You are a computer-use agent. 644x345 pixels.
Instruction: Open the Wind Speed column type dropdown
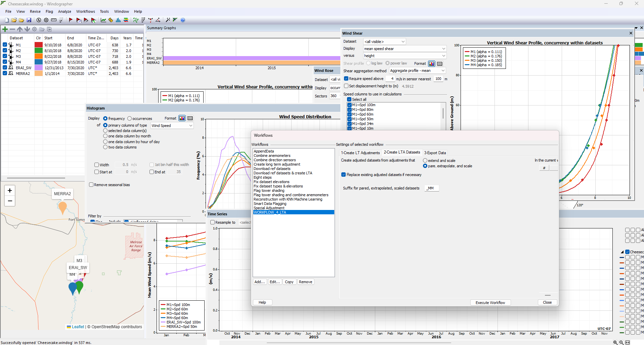(x=172, y=125)
